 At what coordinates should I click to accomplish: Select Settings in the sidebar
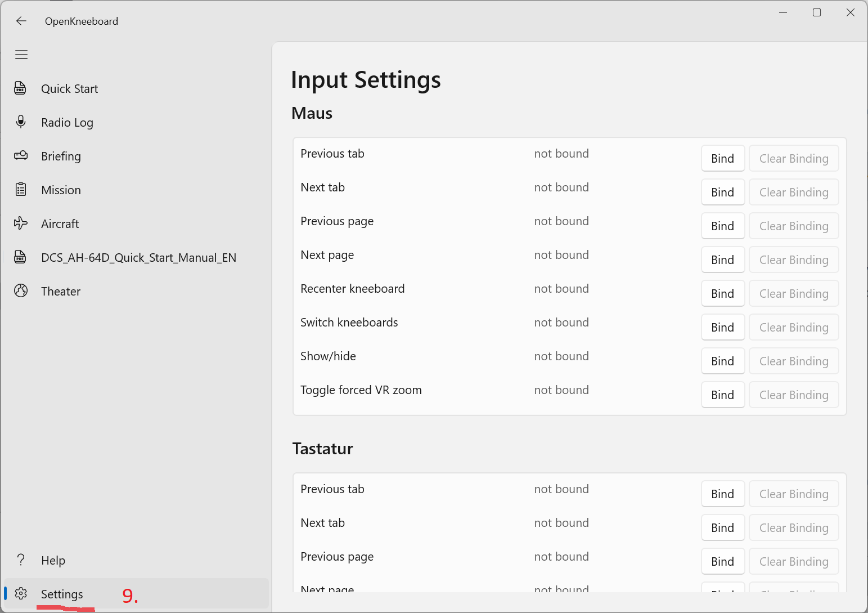pyautogui.click(x=136, y=594)
